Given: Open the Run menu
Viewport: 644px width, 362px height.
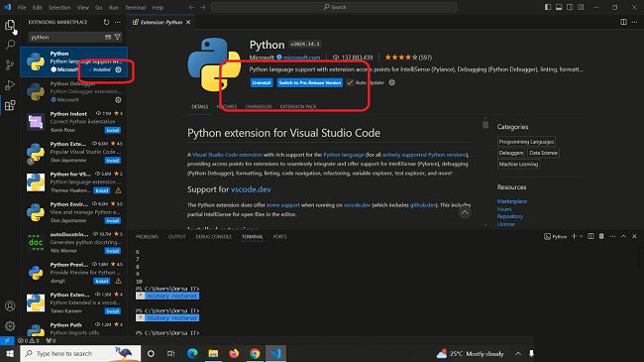Looking at the screenshot, I should click(114, 7).
